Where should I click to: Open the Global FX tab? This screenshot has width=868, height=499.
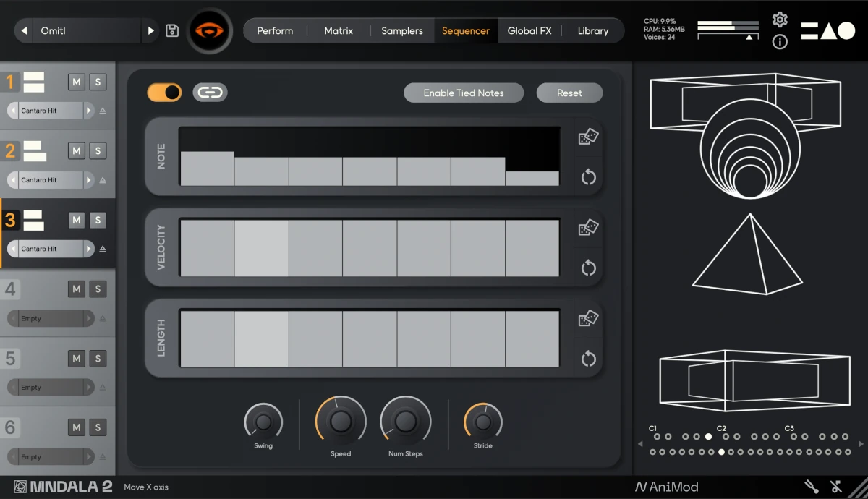pyautogui.click(x=529, y=30)
